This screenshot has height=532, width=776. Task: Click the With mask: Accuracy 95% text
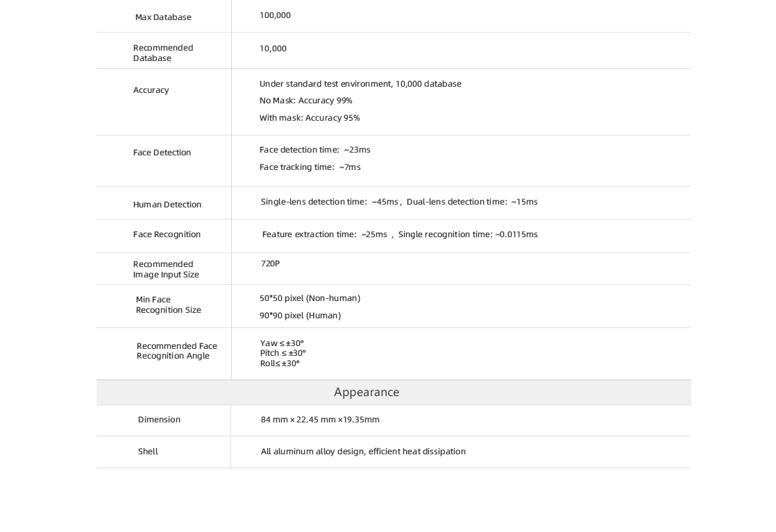click(310, 118)
